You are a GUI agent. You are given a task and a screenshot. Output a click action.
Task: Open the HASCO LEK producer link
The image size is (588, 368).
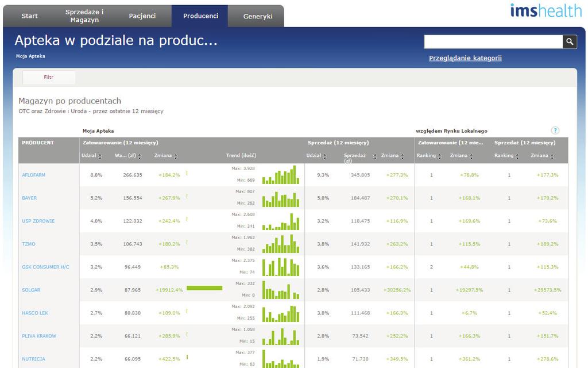click(x=35, y=313)
